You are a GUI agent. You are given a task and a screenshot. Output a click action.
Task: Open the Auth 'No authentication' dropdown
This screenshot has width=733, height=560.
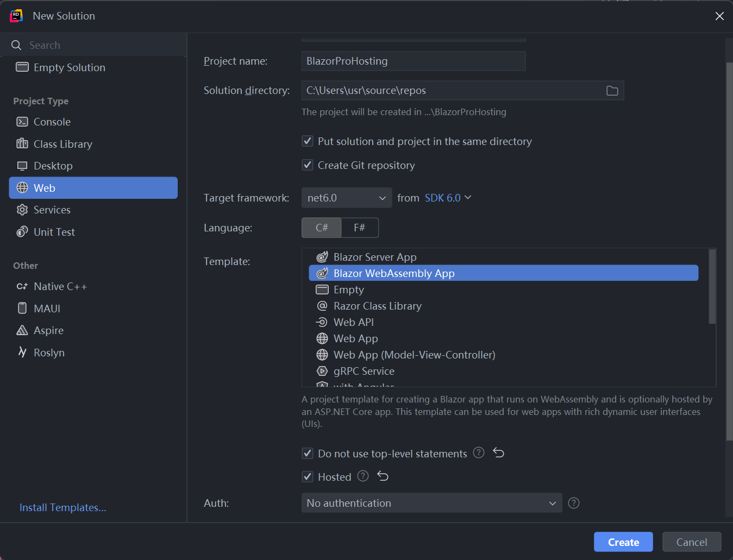pos(432,503)
